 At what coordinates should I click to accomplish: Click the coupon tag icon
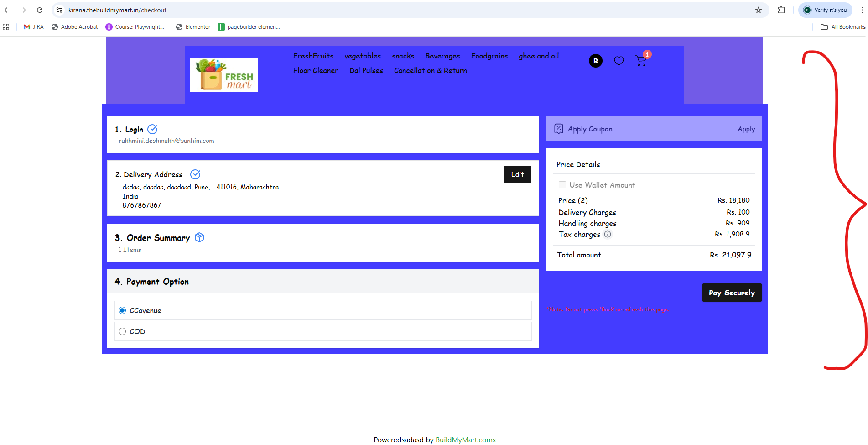[559, 129]
